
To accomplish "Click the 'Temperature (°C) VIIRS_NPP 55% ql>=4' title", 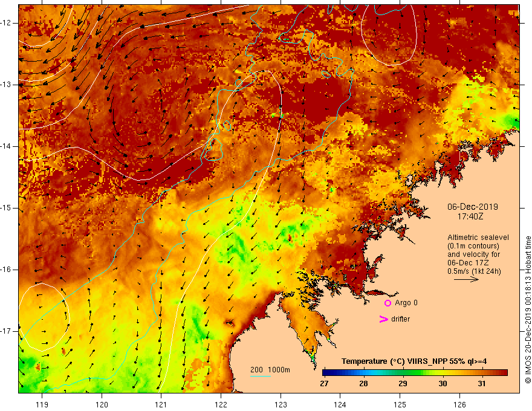I will click(x=414, y=361).
